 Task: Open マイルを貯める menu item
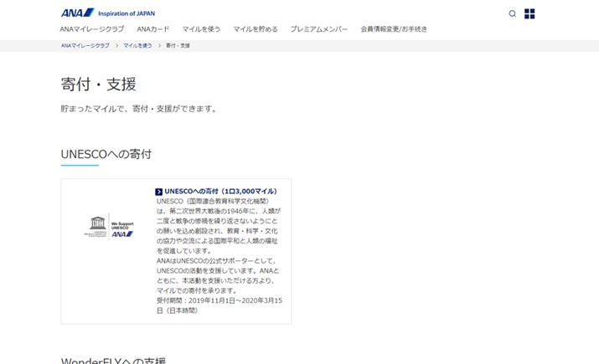(x=256, y=29)
